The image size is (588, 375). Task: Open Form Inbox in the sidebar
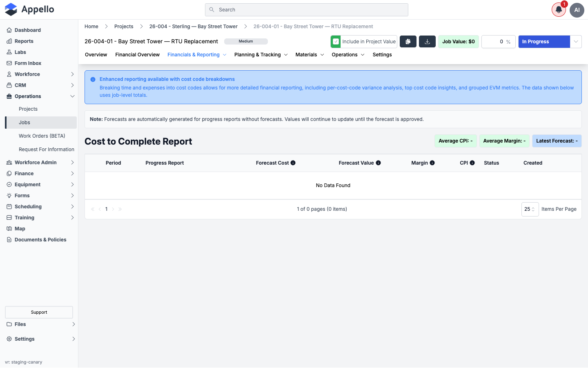pyautogui.click(x=28, y=63)
